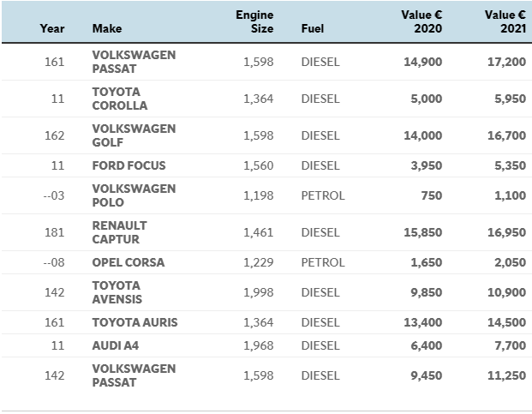Click the Value € 2020 header
The width and height of the screenshot is (532, 414).
421,22
